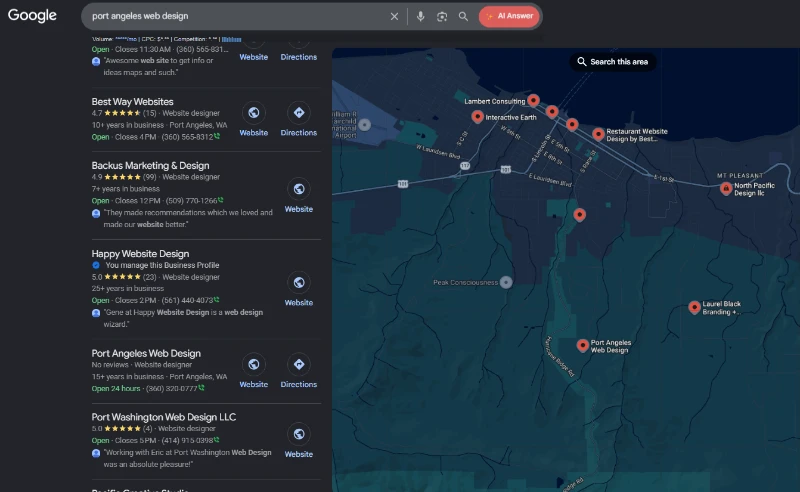The width and height of the screenshot is (800, 492).
Task: Click review "They made recommendations which we loved"
Action: 188,218
